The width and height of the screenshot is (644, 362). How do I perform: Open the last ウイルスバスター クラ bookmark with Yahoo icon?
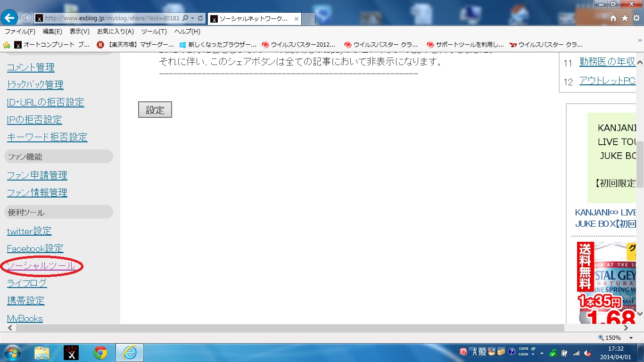pos(546,45)
